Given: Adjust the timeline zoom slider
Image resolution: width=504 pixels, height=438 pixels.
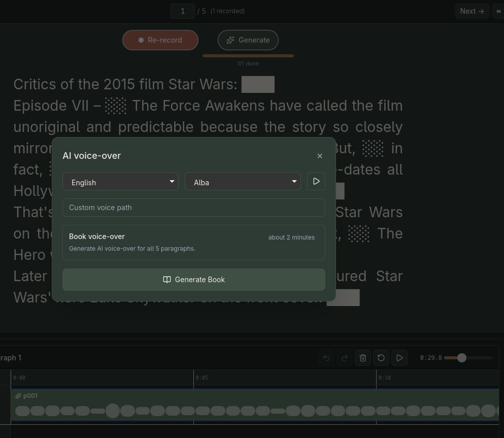Looking at the screenshot, I should (x=468, y=358).
